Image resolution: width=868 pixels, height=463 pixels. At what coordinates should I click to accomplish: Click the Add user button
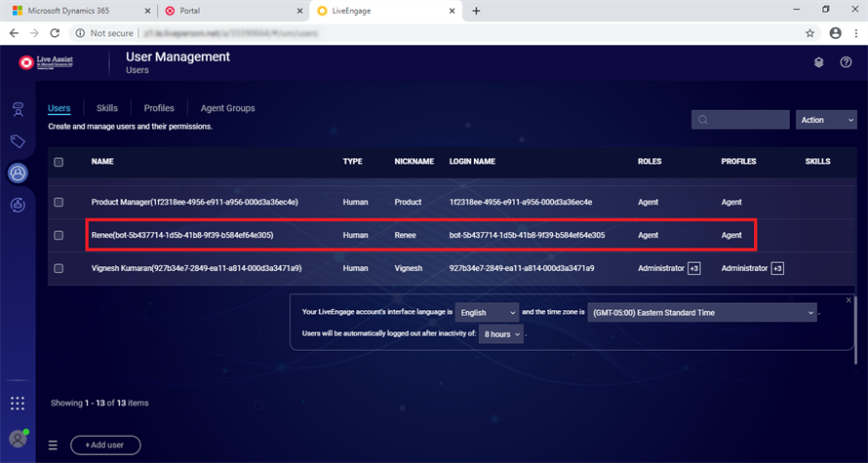105,445
